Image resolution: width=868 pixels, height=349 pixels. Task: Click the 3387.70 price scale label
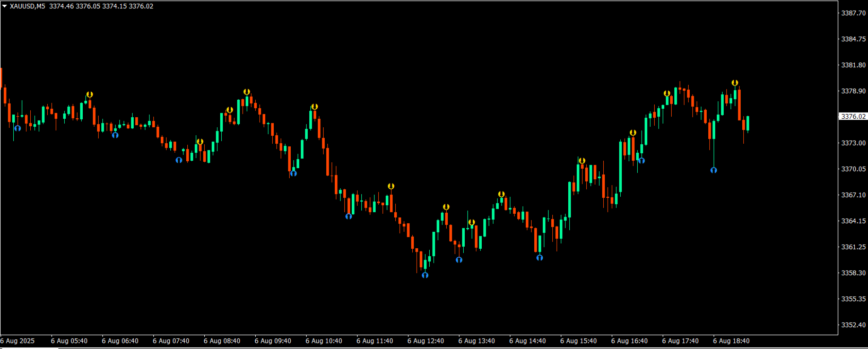(853, 13)
